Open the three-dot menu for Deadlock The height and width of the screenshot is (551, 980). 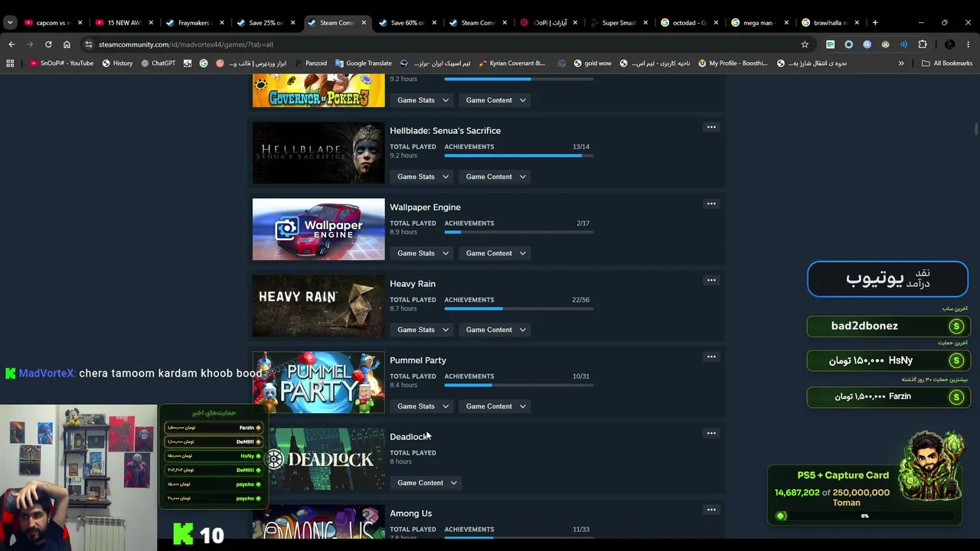click(x=711, y=433)
